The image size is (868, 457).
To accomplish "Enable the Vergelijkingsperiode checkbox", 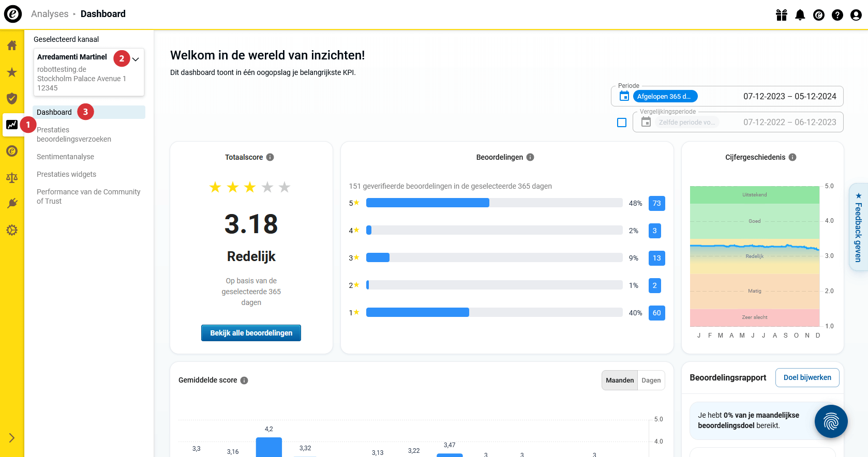I will 622,123.
